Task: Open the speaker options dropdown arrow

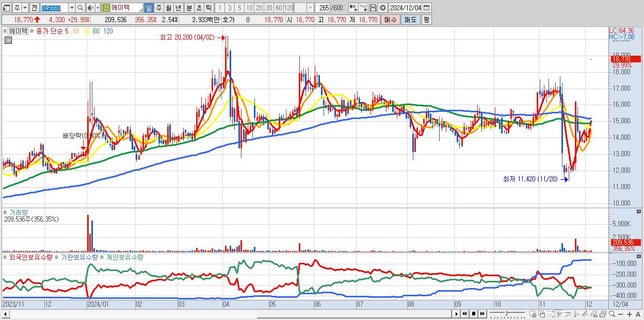Action: [98, 8]
